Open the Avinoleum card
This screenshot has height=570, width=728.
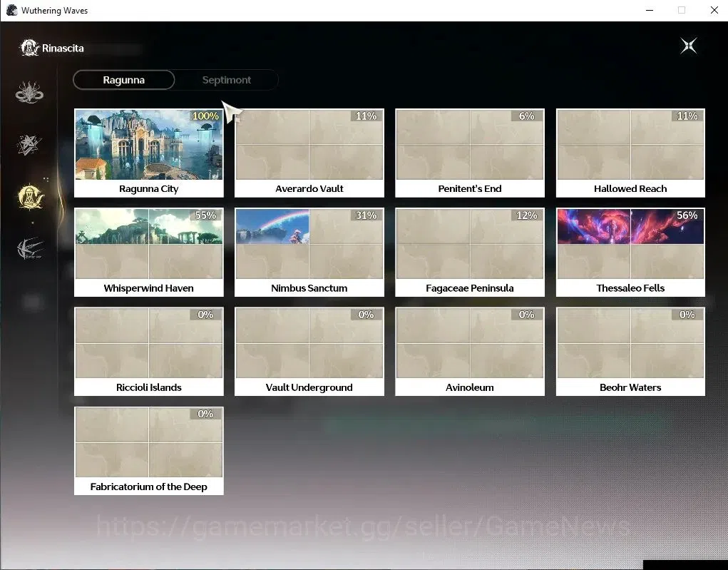click(x=470, y=352)
